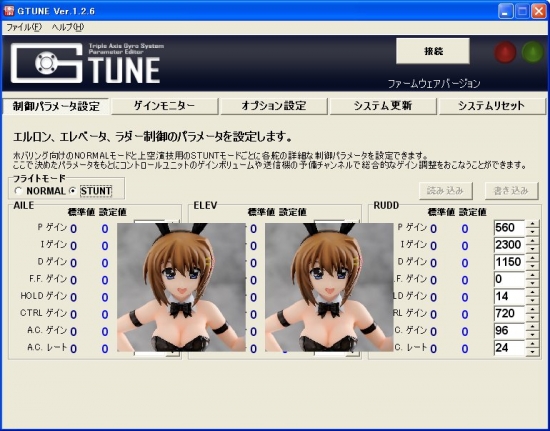Click the 設定値 column header in RUDD

(x=472, y=212)
